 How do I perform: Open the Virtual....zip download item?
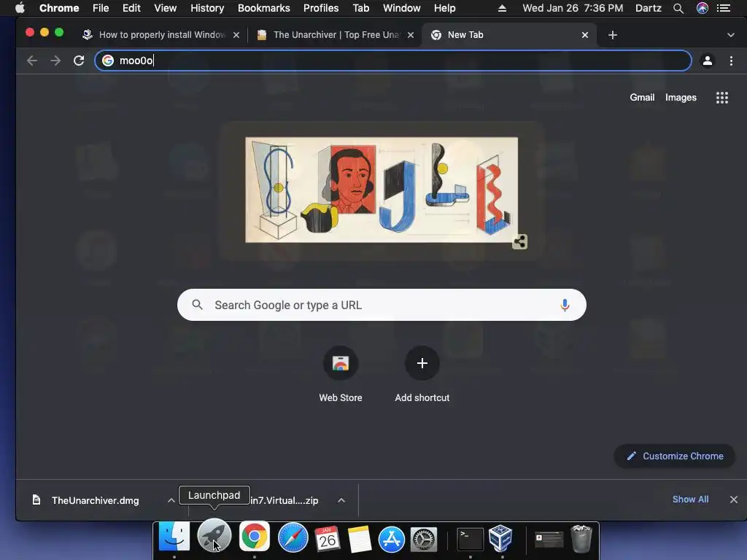[284, 500]
